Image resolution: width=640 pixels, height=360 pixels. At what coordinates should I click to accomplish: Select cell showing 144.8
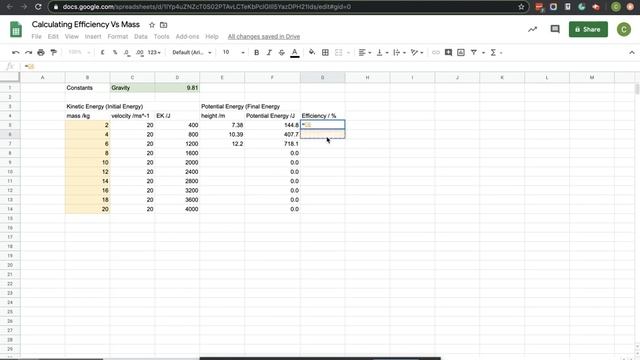pos(272,125)
